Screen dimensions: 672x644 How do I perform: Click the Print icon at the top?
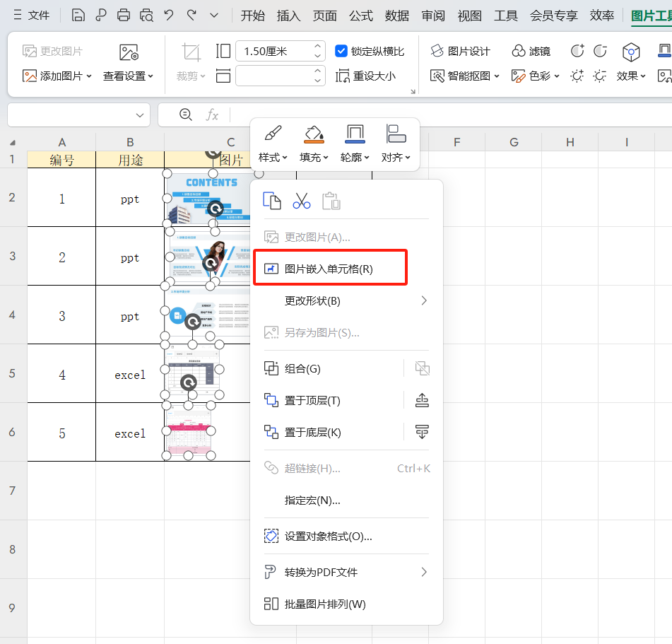click(x=124, y=15)
